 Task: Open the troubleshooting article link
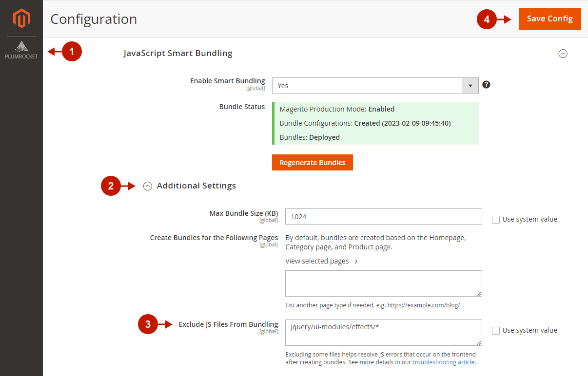pyautogui.click(x=443, y=362)
